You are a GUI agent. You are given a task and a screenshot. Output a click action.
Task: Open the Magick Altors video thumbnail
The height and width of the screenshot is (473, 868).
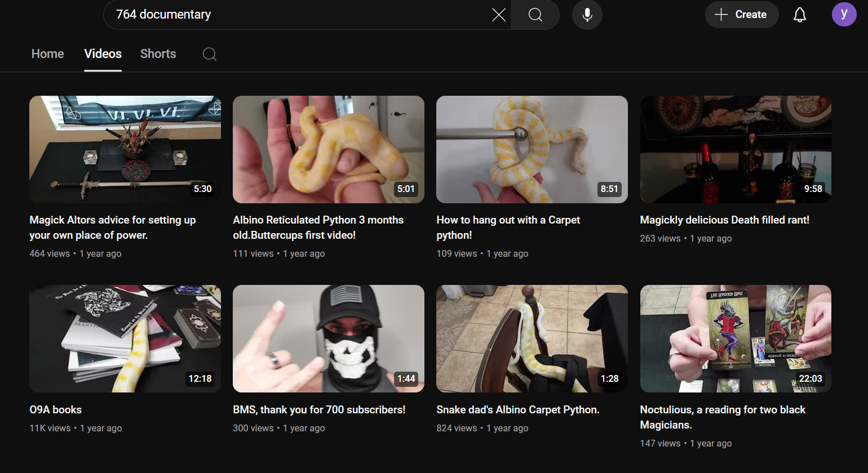(x=125, y=149)
